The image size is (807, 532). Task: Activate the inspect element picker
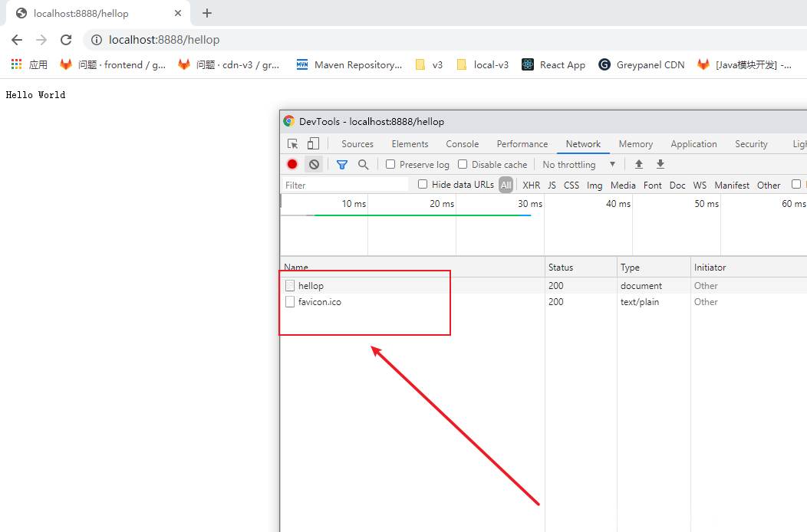pos(292,143)
